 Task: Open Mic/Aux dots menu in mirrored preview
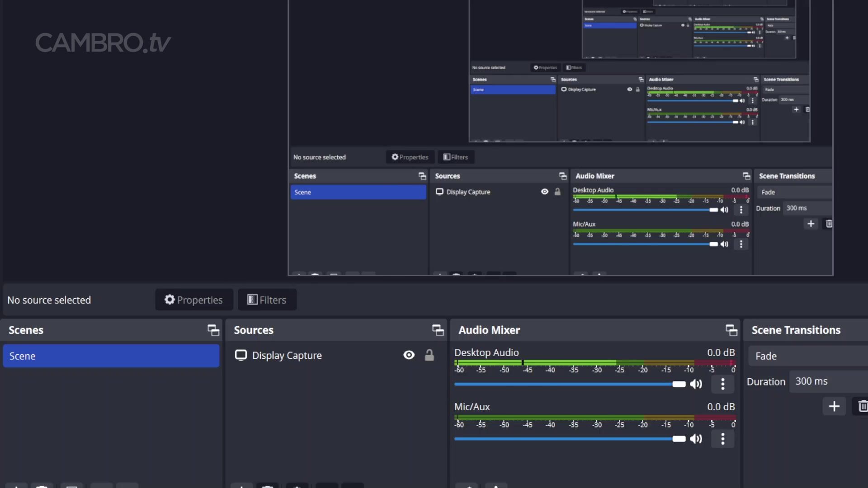741,244
